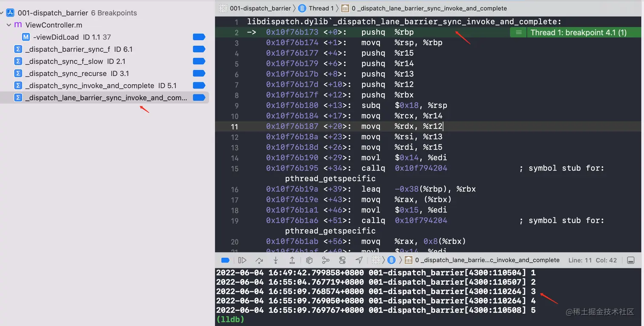
Task: Hide the debug console pane via corner button
Action: 631,260
